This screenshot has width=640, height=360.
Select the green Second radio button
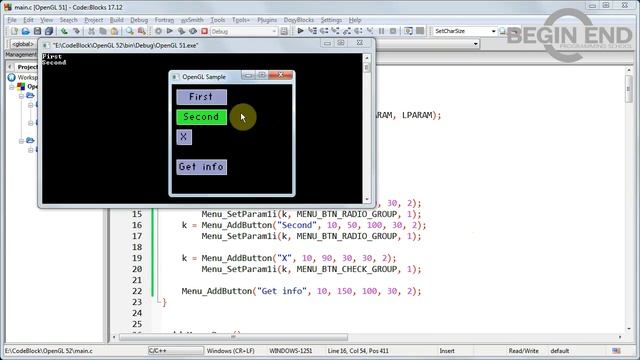[x=202, y=117]
